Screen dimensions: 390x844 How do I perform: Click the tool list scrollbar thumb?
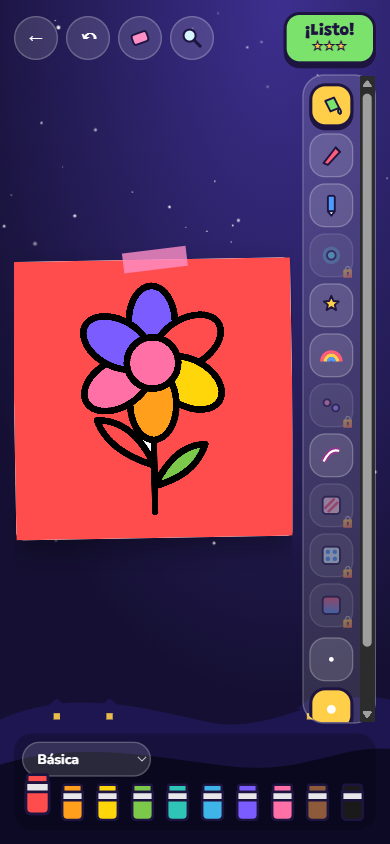tap(367, 370)
